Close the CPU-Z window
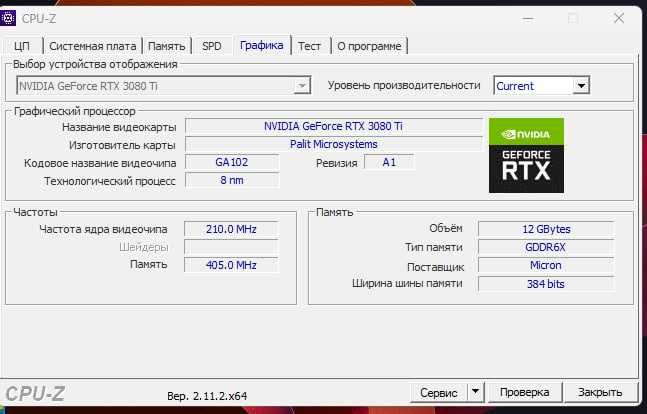 point(619,19)
